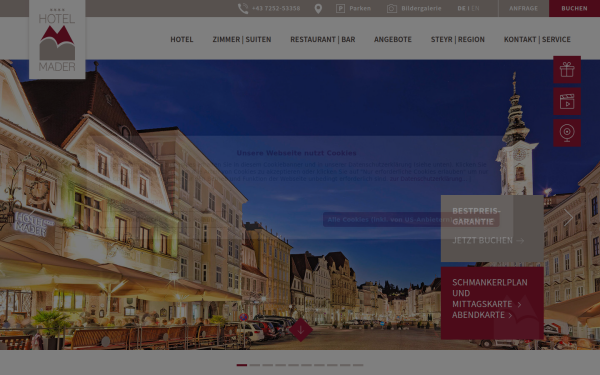
Task: Click the webcam icon
Action: 567,133
